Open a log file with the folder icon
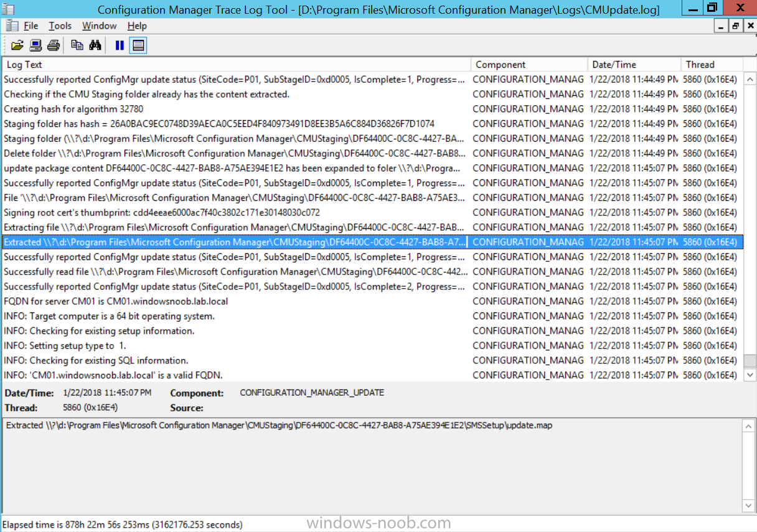The height and width of the screenshot is (532, 757). coord(17,45)
